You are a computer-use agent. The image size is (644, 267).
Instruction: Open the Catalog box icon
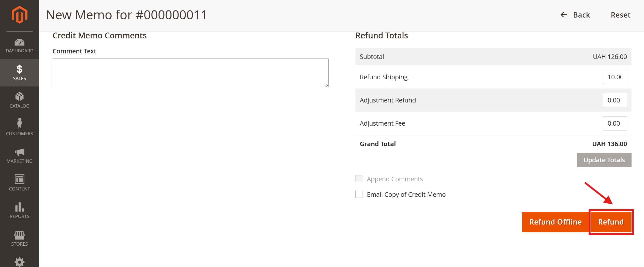(x=19, y=97)
